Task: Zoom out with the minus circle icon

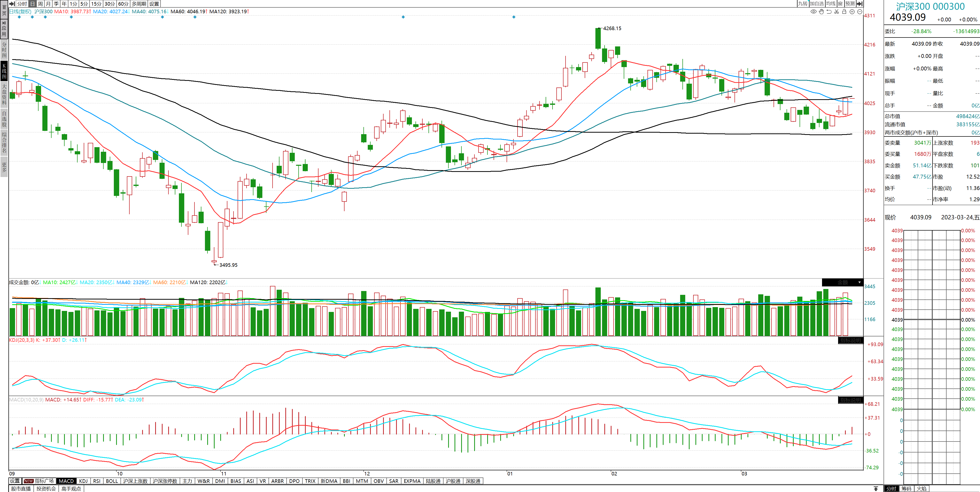Action: [860, 11]
